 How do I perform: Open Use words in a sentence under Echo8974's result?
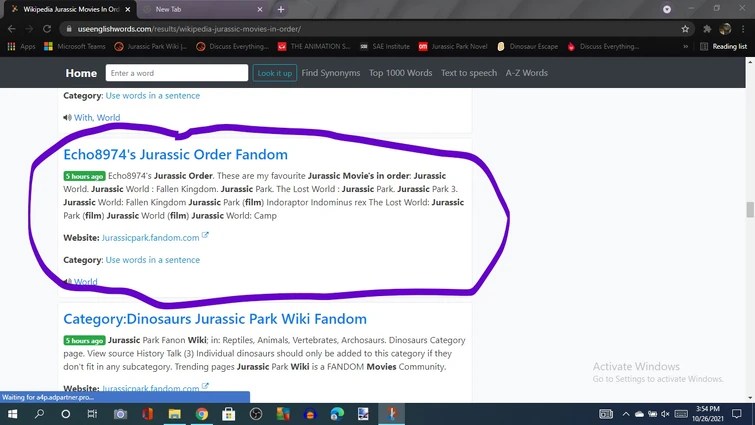coord(153,260)
